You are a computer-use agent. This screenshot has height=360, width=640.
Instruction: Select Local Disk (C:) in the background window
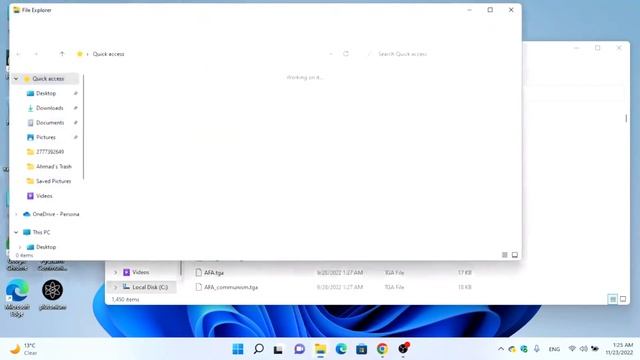150,287
